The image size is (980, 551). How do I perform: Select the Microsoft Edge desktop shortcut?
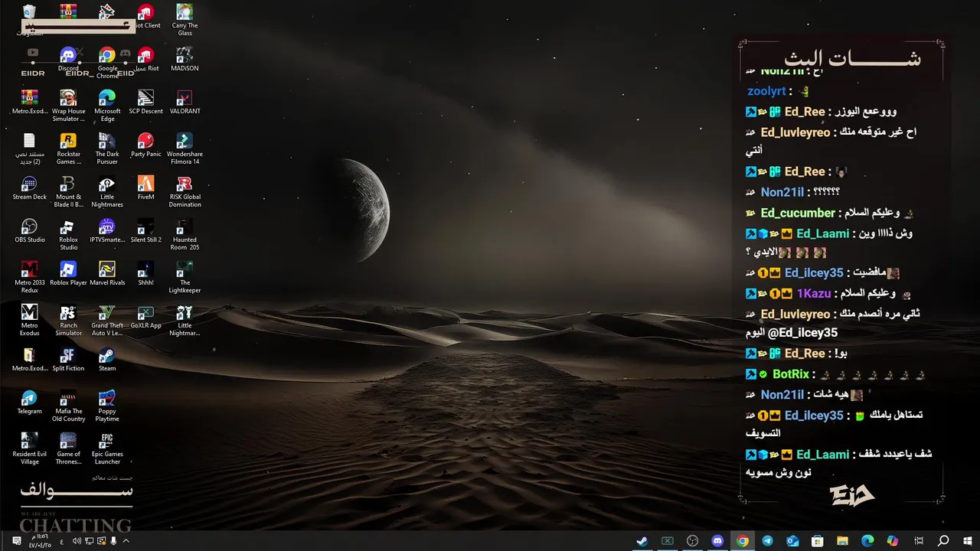tap(107, 106)
